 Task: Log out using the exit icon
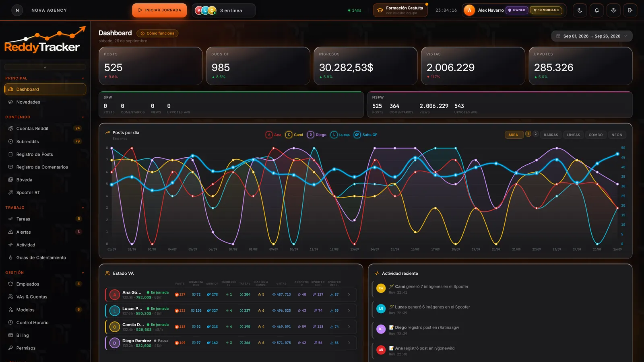click(630, 10)
